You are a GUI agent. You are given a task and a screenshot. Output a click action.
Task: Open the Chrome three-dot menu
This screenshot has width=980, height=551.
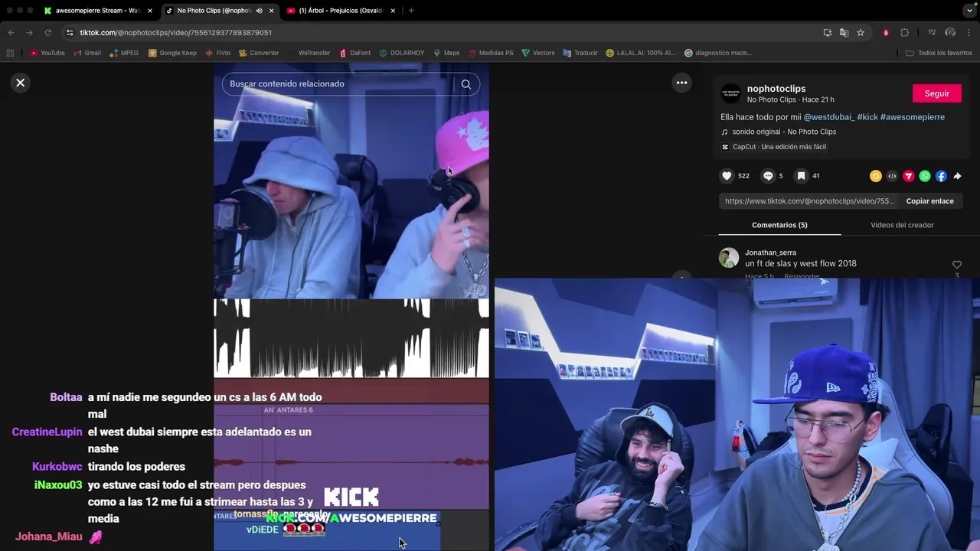coord(969,33)
